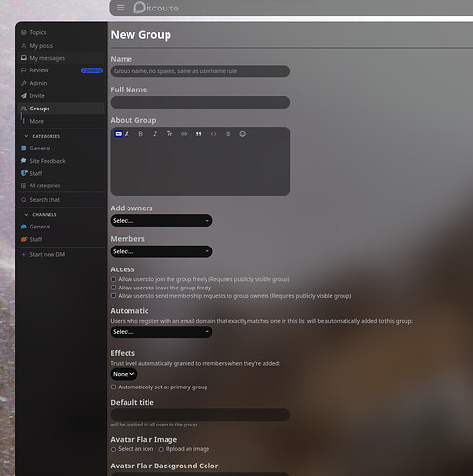Click the Staff category lock icon
The image size is (473, 476).
(24, 173)
